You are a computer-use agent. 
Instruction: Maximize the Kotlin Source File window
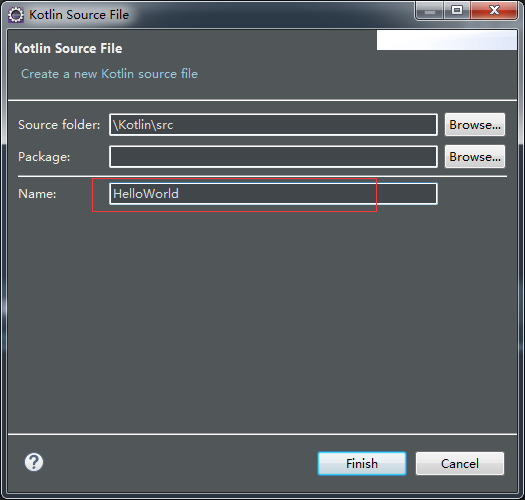point(457,11)
